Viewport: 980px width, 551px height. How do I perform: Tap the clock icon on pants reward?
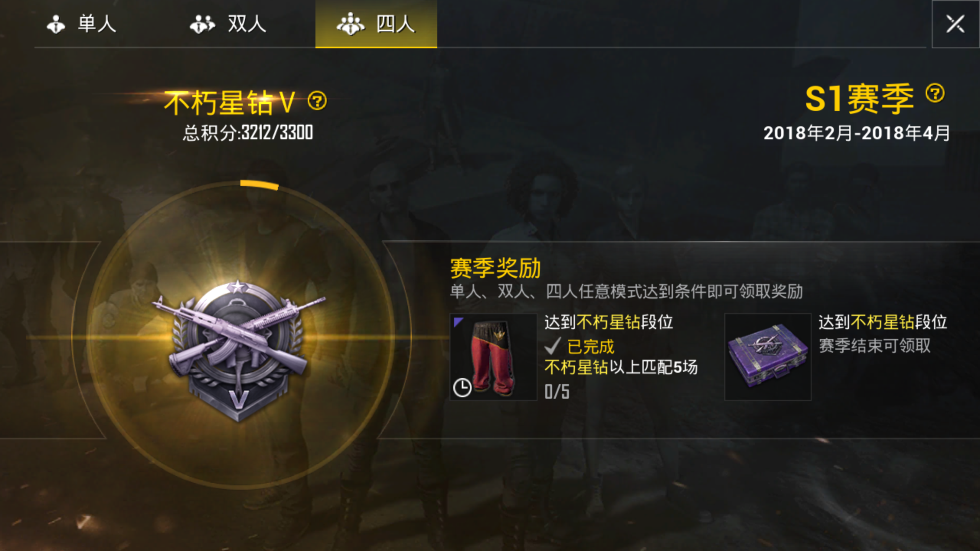462,388
